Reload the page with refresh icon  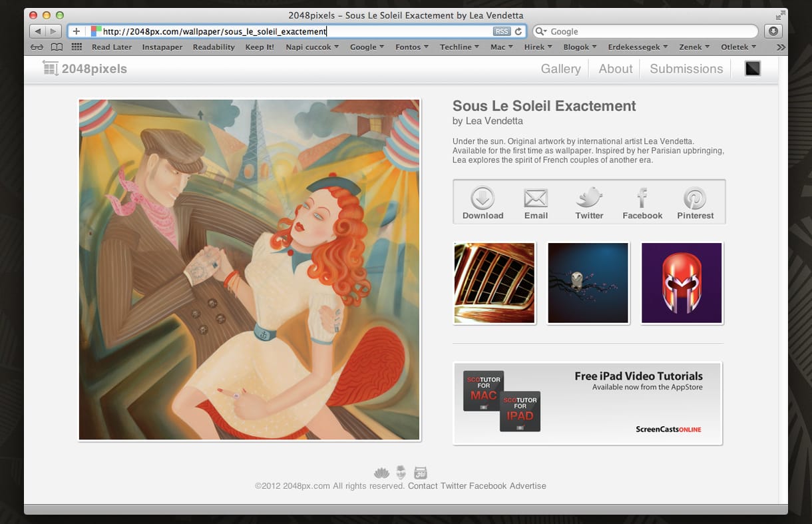click(x=518, y=31)
